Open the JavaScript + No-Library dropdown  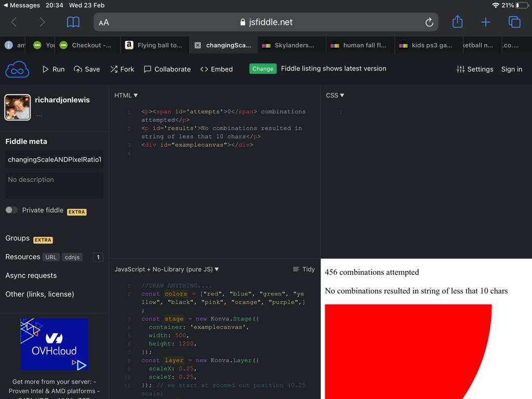pos(164,269)
